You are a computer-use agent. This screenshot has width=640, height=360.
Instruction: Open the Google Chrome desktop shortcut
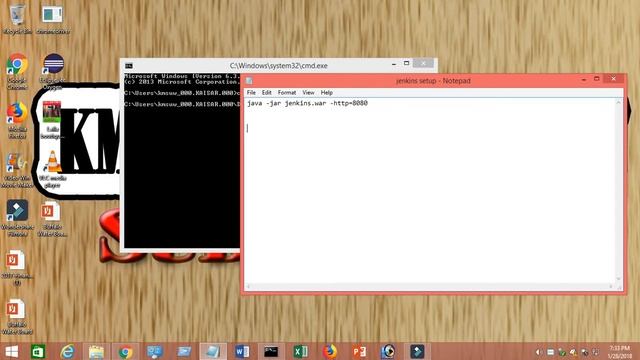tap(17, 71)
